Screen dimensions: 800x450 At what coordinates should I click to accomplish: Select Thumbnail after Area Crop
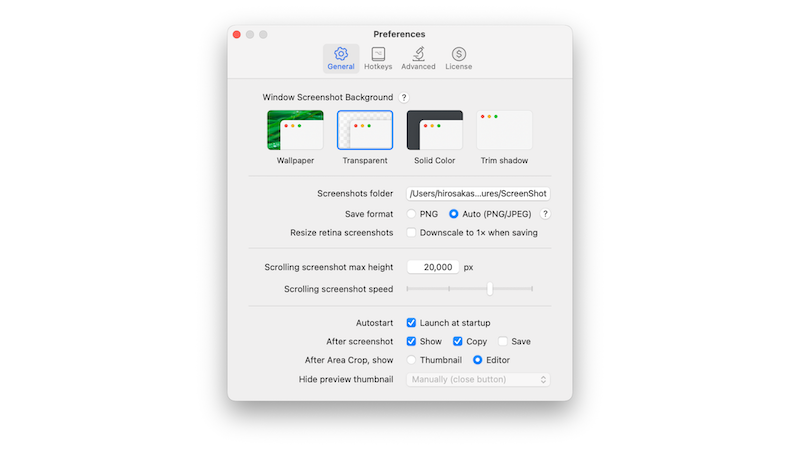pos(412,360)
